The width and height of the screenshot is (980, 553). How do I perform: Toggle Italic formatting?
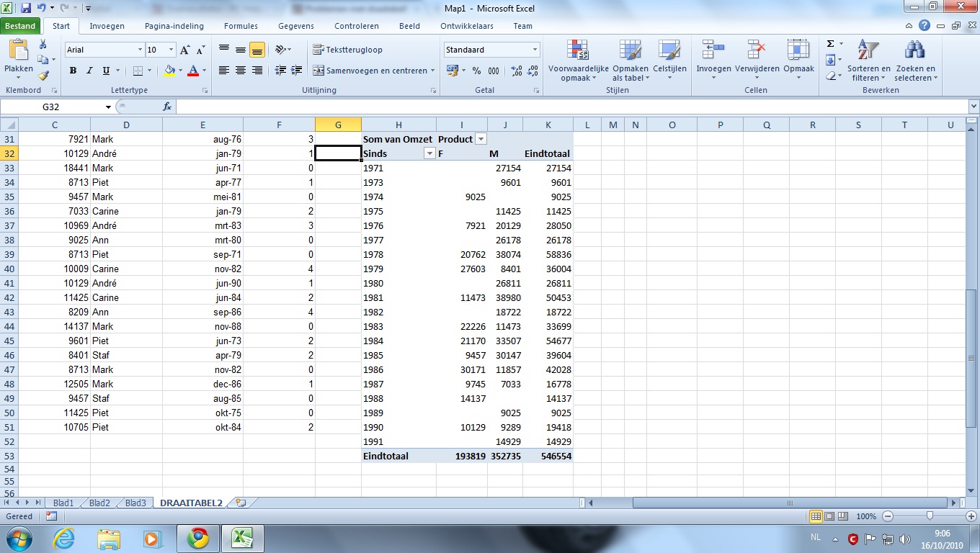pyautogui.click(x=89, y=71)
